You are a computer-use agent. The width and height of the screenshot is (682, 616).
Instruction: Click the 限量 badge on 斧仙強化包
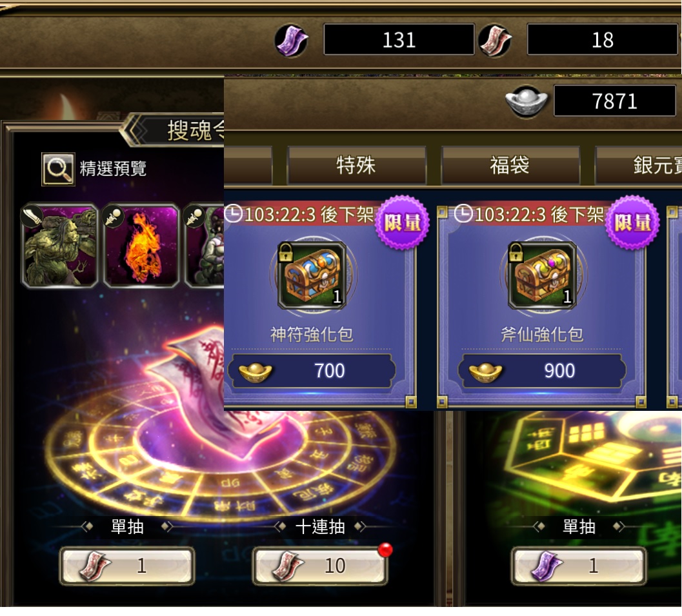[632, 223]
